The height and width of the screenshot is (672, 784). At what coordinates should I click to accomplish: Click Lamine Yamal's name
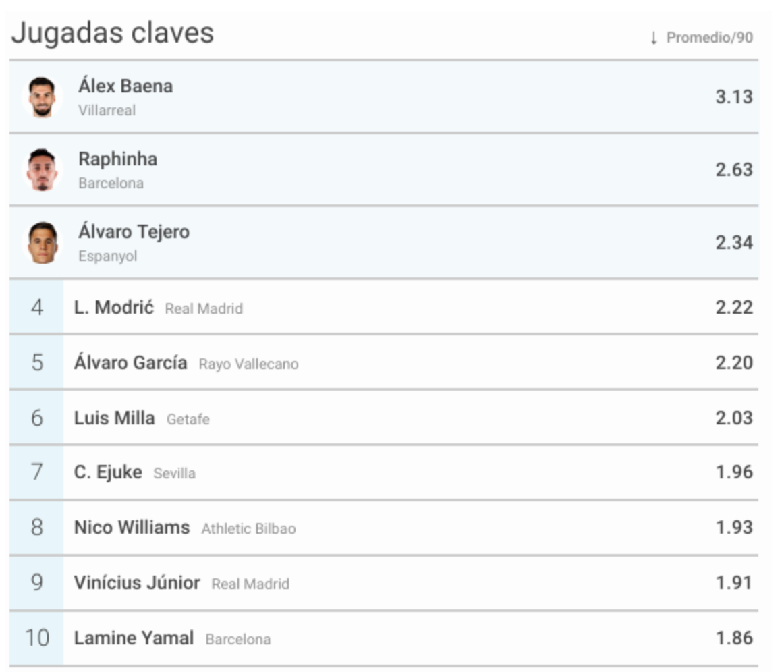134,638
